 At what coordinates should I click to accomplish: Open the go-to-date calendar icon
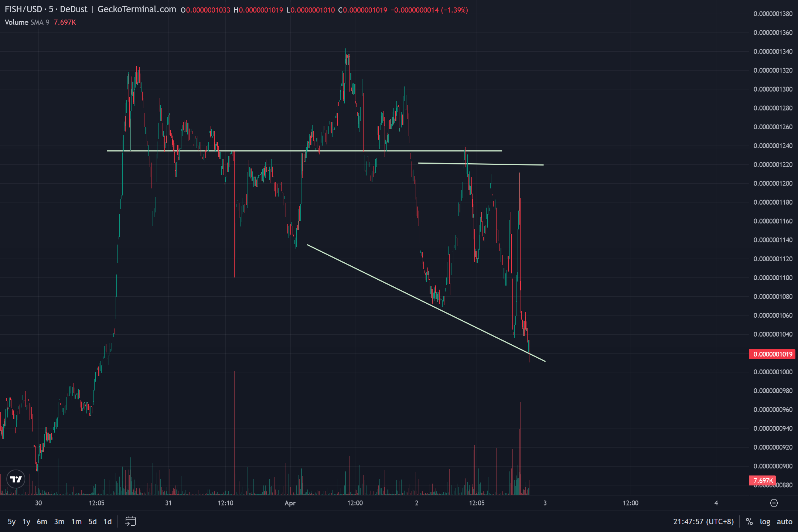coord(130,521)
